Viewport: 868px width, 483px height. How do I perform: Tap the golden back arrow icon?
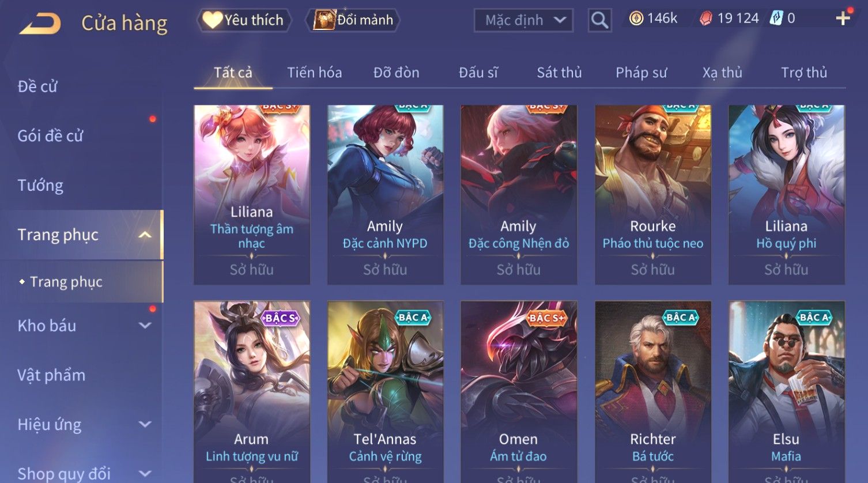pyautogui.click(x=40, y=24)
